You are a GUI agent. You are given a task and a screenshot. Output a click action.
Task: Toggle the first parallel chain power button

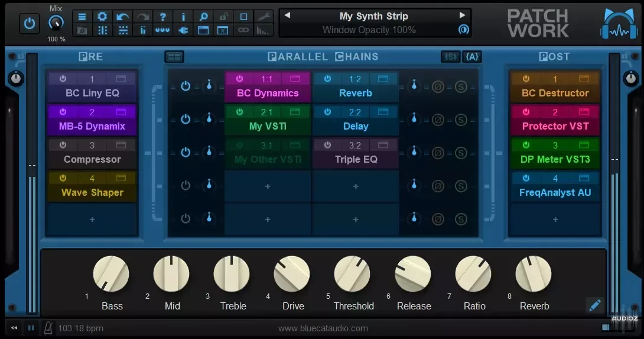(186, 86)
